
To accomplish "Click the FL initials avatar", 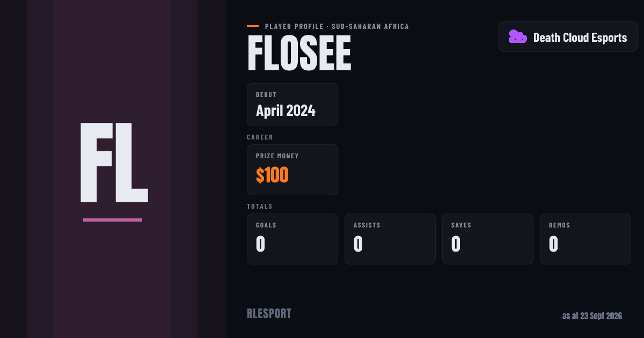I will (114, 163).
